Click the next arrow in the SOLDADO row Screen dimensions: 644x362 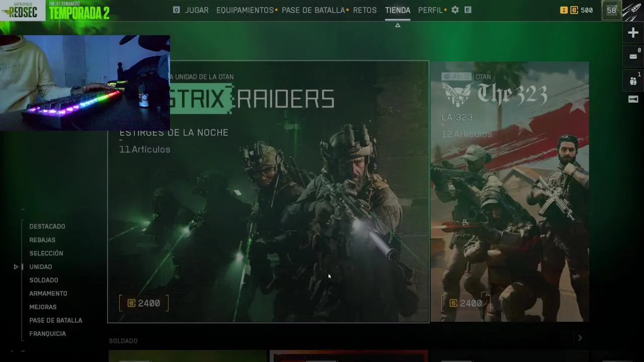point(580,338)
